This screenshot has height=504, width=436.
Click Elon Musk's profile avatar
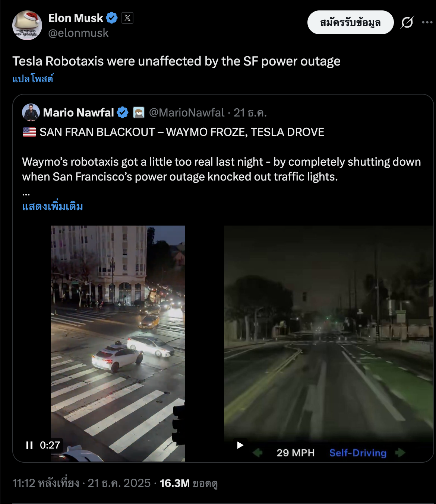tap(27, 25)
